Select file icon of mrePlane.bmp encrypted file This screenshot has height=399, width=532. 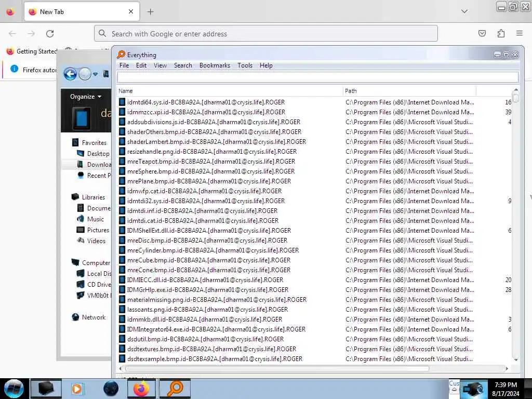coord(122,181)
